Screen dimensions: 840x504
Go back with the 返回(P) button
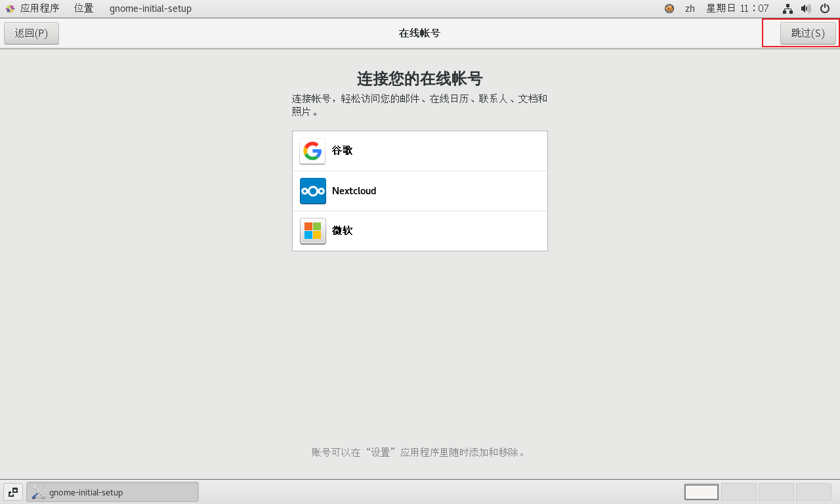coord(31,33)
